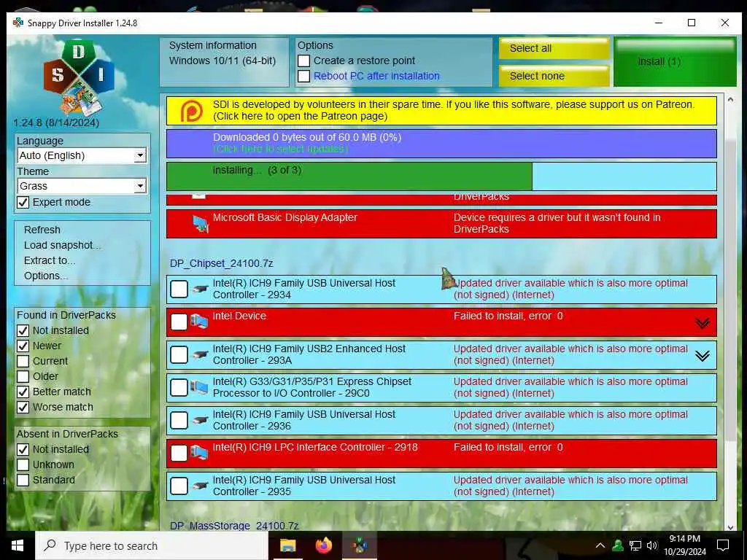Click the download updates purple banner

tap(441, 144)
